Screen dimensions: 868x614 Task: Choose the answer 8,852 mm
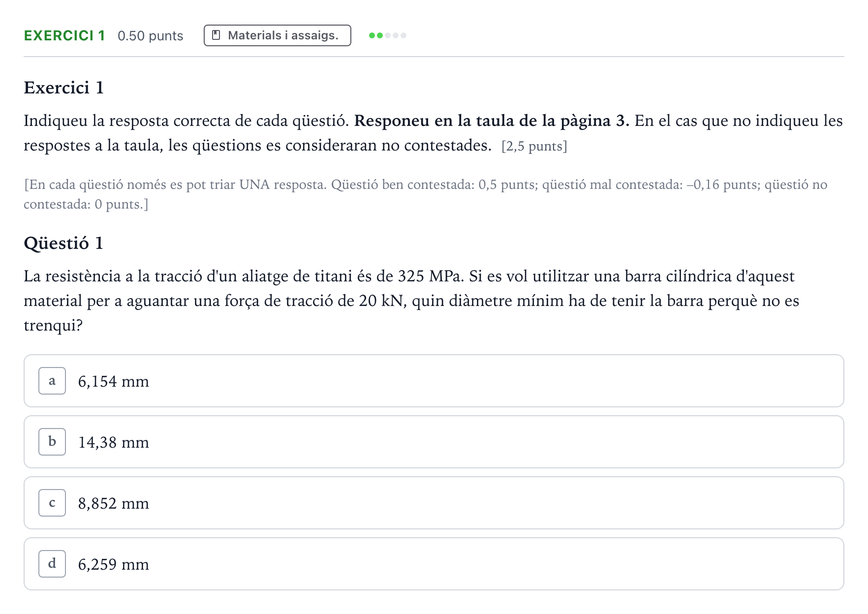[434, 503]
